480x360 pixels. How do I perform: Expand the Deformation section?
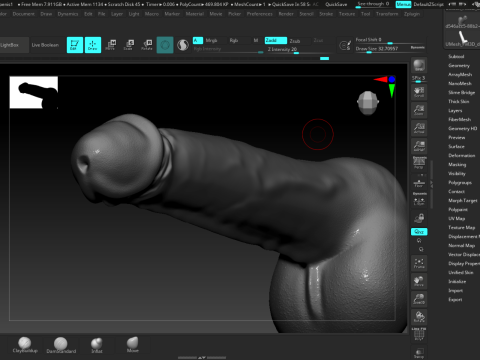[x=461, y=155]
